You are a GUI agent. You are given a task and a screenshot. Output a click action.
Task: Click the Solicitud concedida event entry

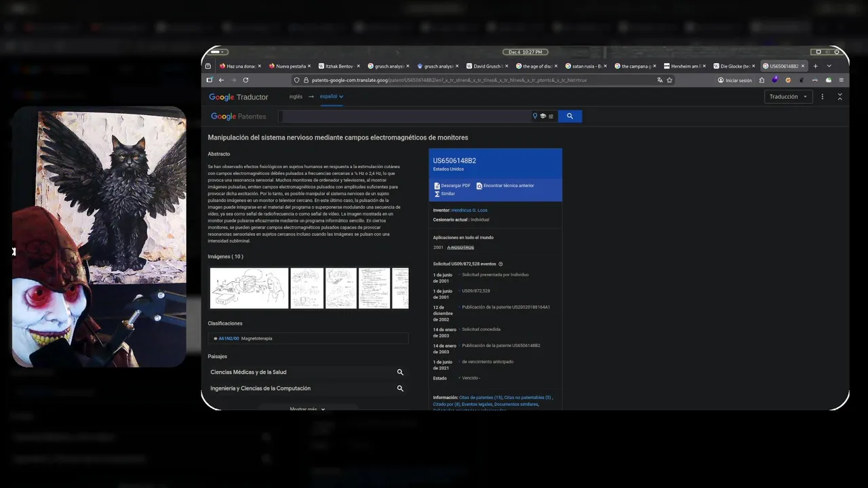pyautogui.click(x=481, y=329)
